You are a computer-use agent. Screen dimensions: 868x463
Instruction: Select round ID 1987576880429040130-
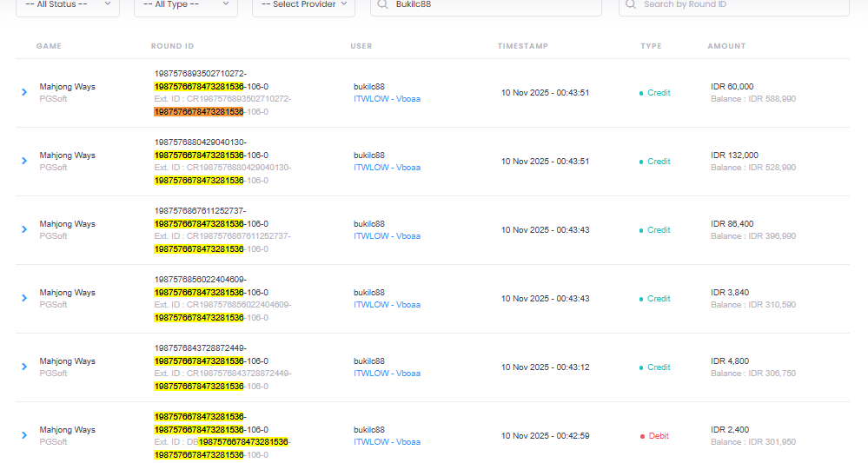[201, 142]
